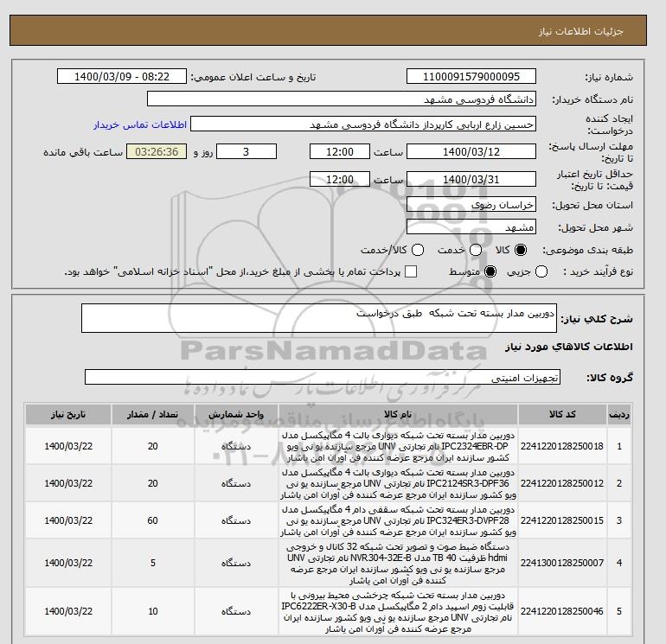Click row 1 need date 1400/03/22

pyautogui.click(x=68, y=446)
